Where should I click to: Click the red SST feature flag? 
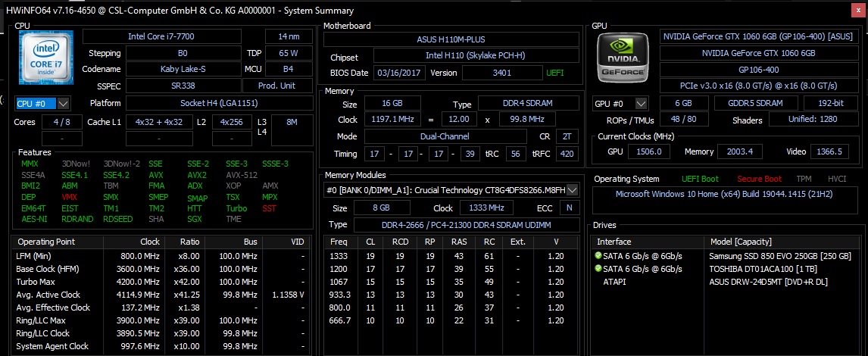click(x=269, y=208)
